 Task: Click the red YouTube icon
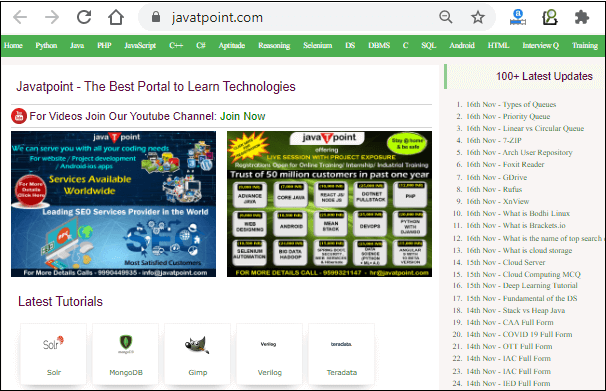(x=19, y=116)
